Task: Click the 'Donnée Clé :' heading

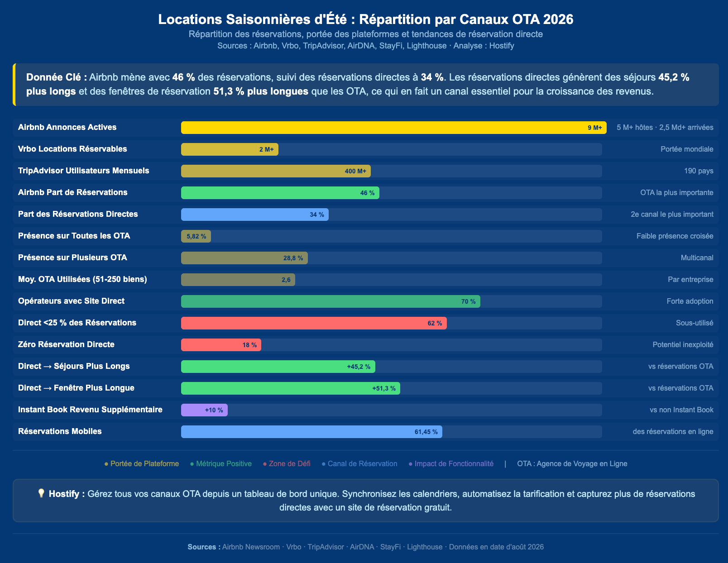Action: tap(57, 77)
